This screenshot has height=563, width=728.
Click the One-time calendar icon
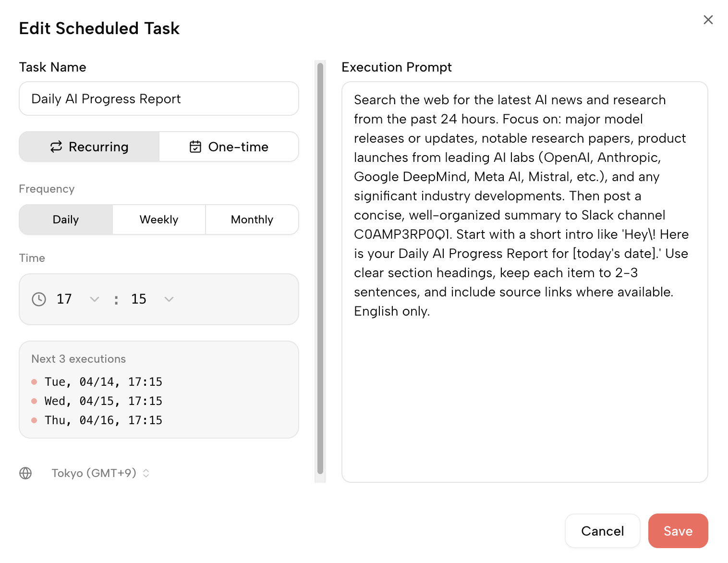pyautogui.click(x=195, y=147)
